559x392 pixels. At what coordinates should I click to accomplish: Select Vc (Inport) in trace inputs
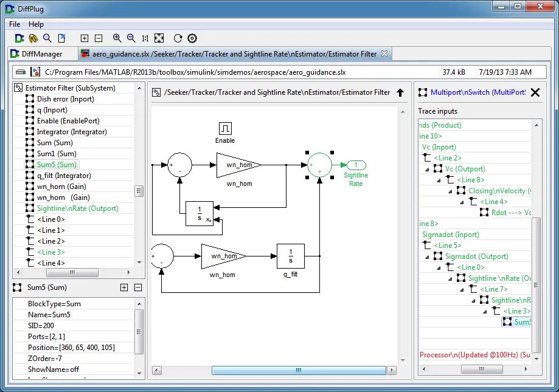pos(439,147)
